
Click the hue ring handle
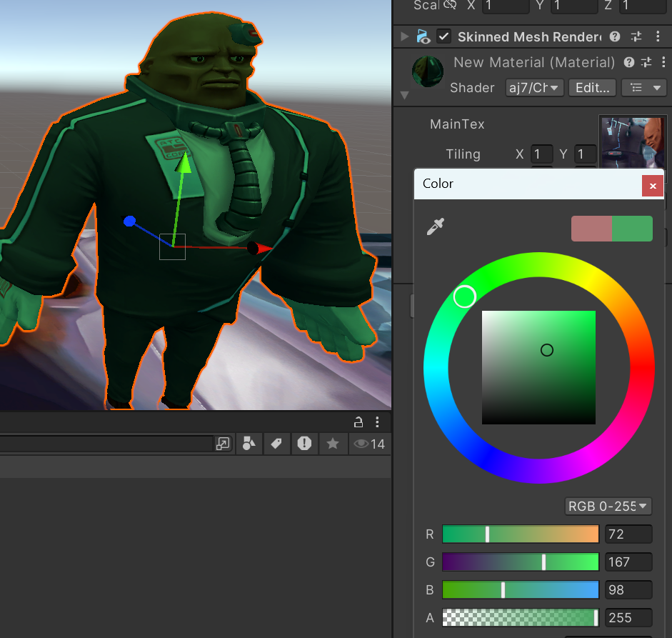coord(465,296)
